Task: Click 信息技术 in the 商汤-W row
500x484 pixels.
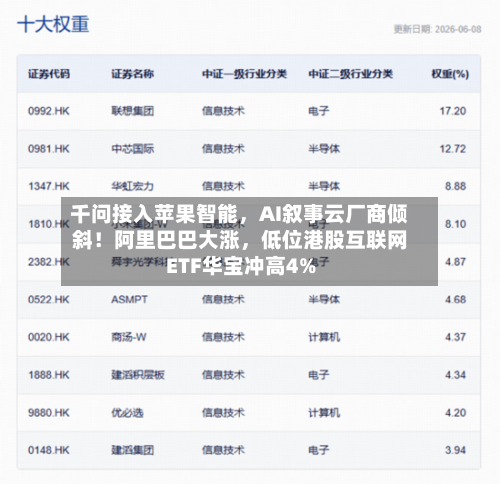Action: (223, 337)
